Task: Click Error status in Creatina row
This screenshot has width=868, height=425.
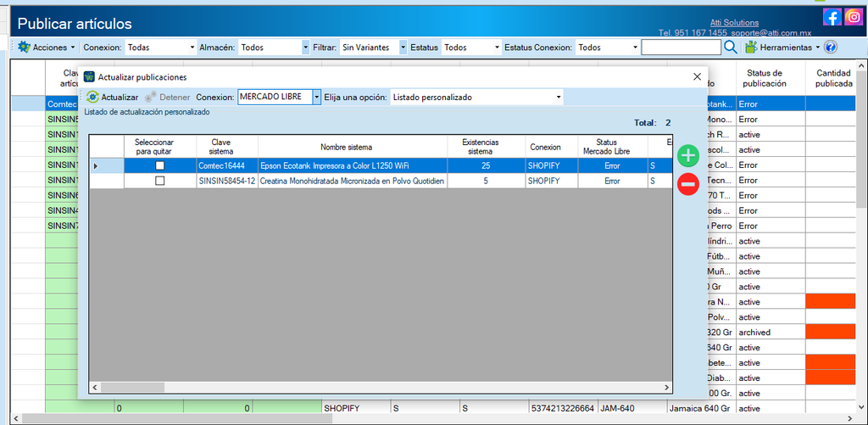Action: coord(613,181)
